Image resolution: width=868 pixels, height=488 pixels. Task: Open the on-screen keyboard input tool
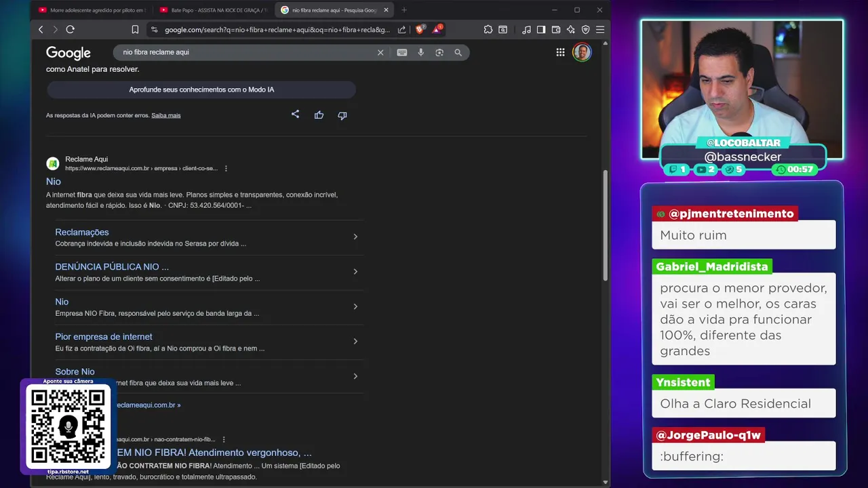pos(402,52)
